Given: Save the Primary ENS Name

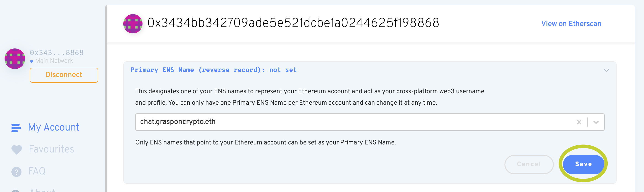Looking at the screenshot, I should [x=583, y=164].
